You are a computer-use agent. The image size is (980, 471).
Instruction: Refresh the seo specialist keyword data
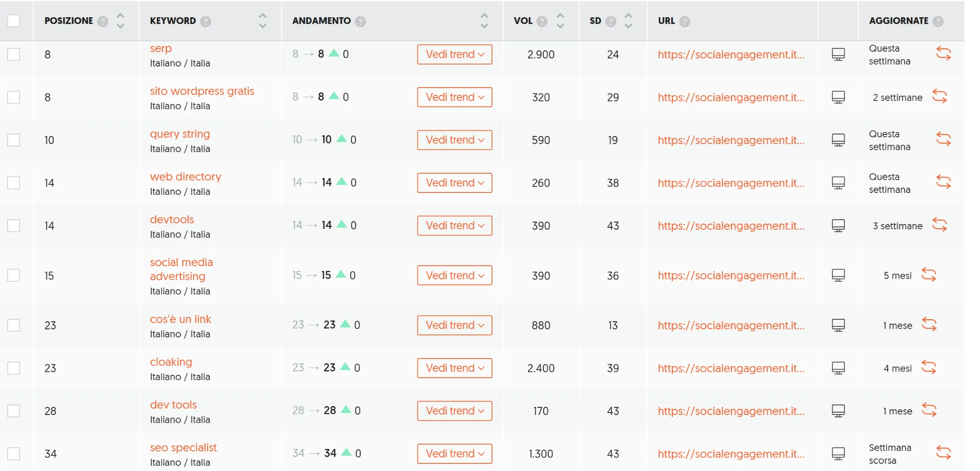pos(944,452)
